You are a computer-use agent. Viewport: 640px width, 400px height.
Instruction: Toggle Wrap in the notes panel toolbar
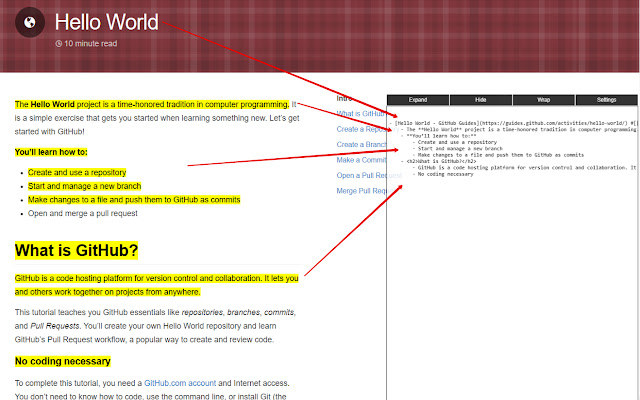(x=543, y=100)
